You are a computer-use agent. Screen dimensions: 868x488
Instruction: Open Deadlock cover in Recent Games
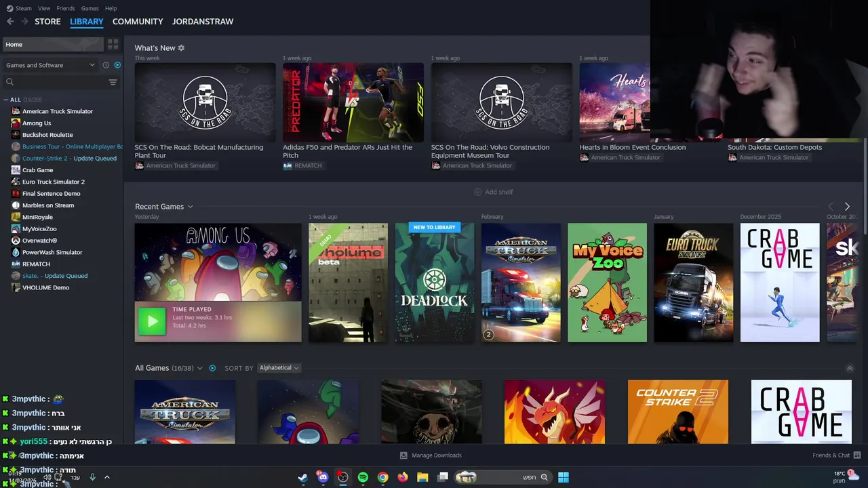coord(435,283)
